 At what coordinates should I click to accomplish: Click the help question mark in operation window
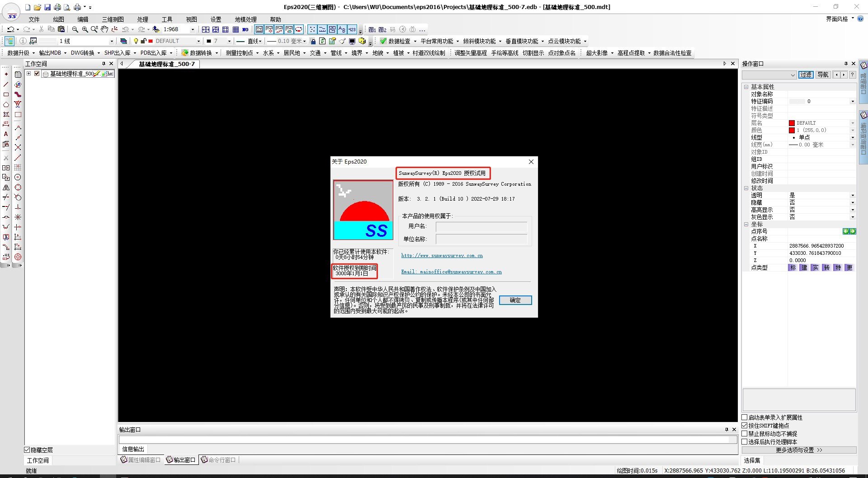tap(853, 75)
